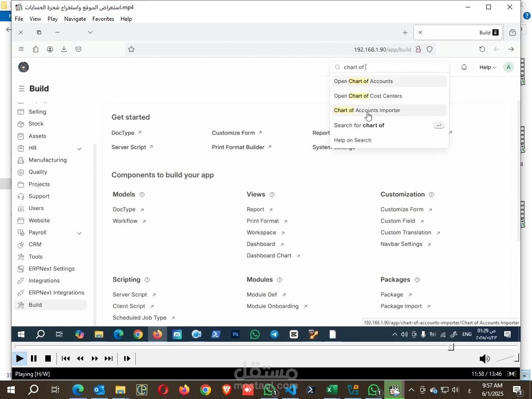
Task: Open the Navigate menu
Action: click(x=75, y=18)
